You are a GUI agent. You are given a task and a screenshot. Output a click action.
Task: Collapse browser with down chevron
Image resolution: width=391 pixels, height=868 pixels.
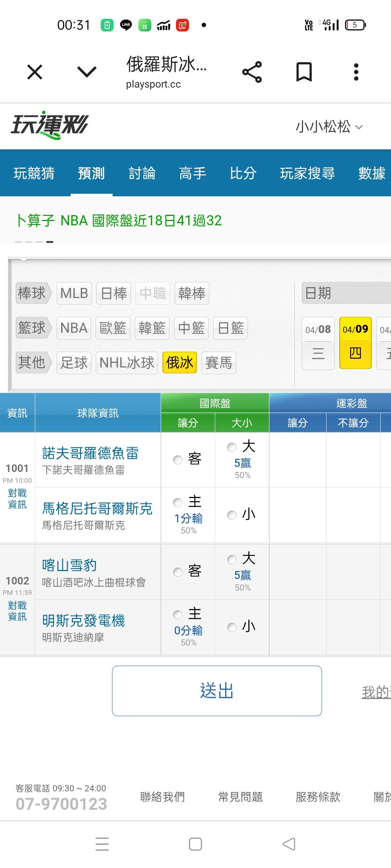(x=87, y=72)
